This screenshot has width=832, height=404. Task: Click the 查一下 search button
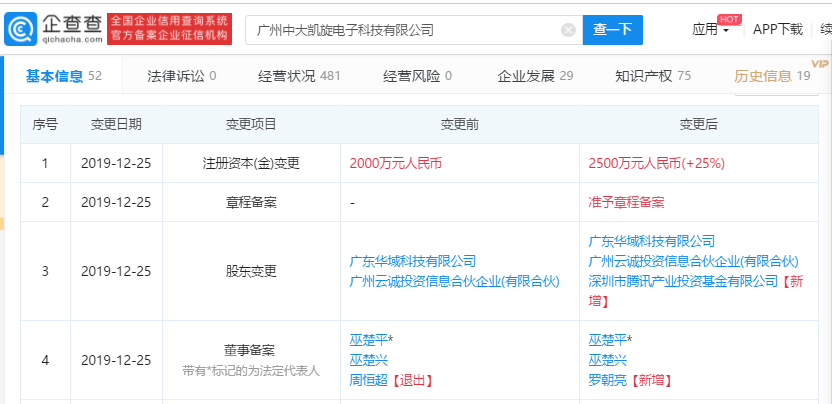[612, 30]
